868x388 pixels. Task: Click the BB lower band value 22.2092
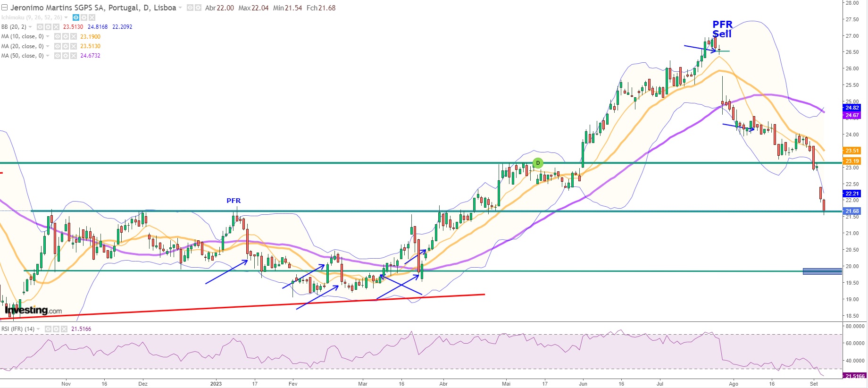tap(122, 27)
